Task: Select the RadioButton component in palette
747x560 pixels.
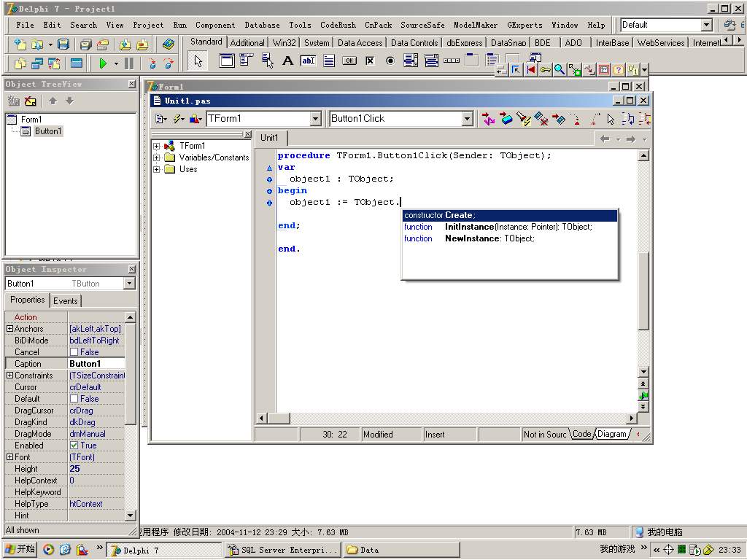Action: pyautogui.click(x=390, y=61)
